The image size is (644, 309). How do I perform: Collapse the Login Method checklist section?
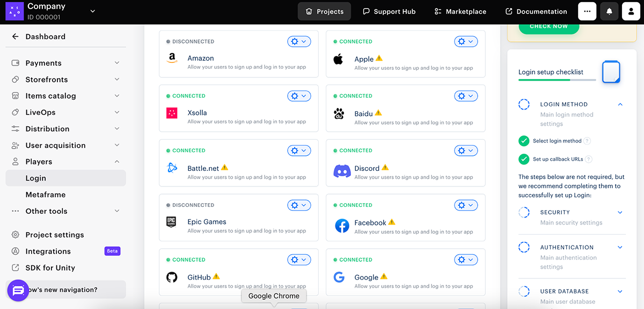(620, 104)
